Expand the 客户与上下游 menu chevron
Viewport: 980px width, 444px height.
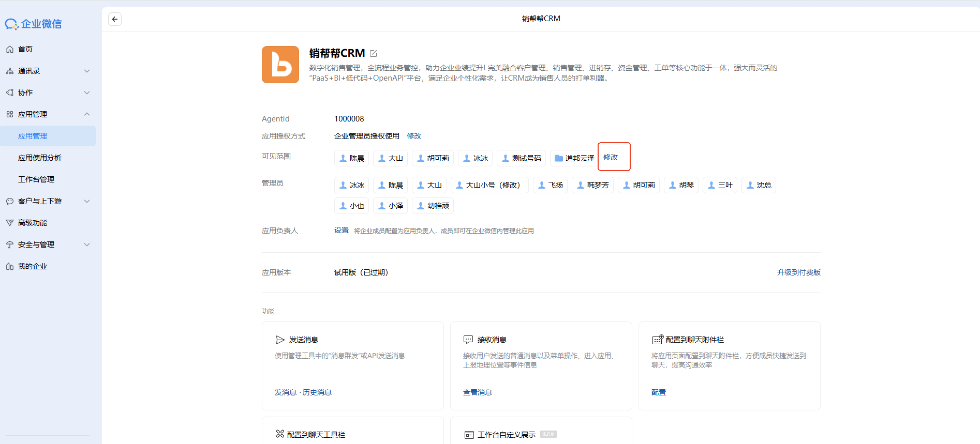coord(87,201)
